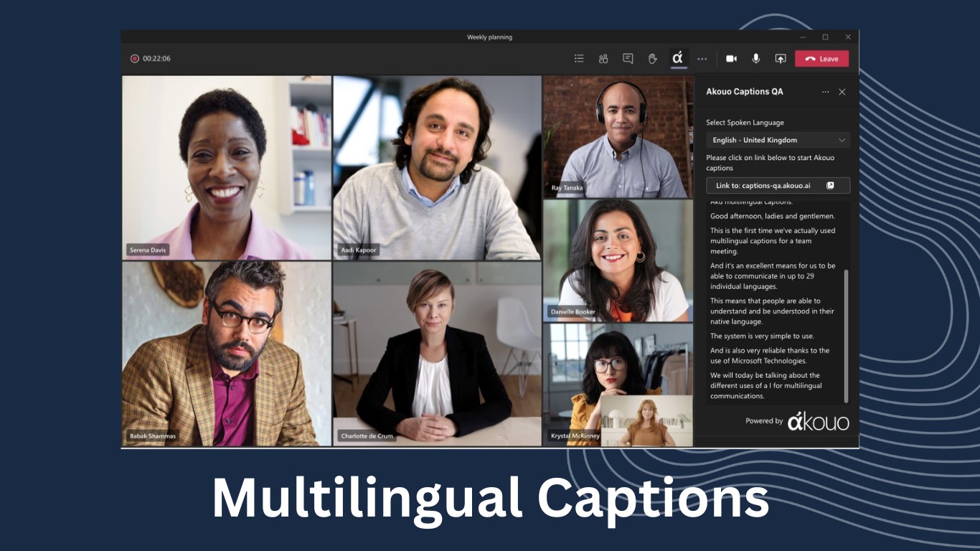Click the "Weekly planning" window title
Image resolution: width=980 pixels, height=551 pixels.
tap(489, 37)
